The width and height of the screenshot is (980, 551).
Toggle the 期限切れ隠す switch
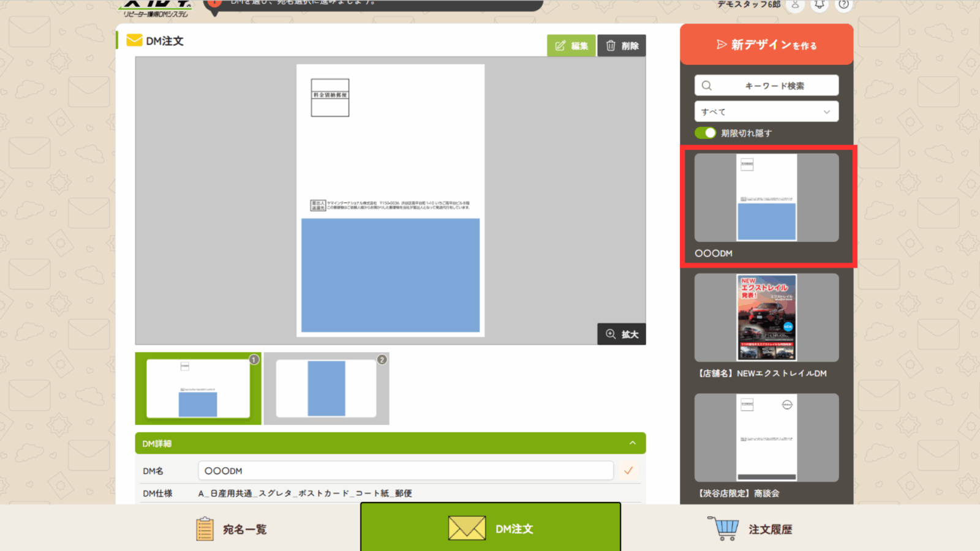(706, 133)
